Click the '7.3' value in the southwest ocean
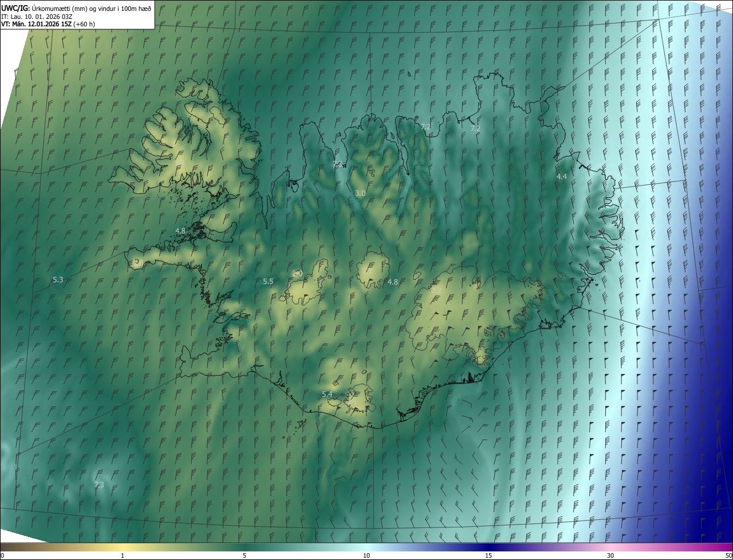The width and height of the screenshot is (733, 560). point(99,485)
